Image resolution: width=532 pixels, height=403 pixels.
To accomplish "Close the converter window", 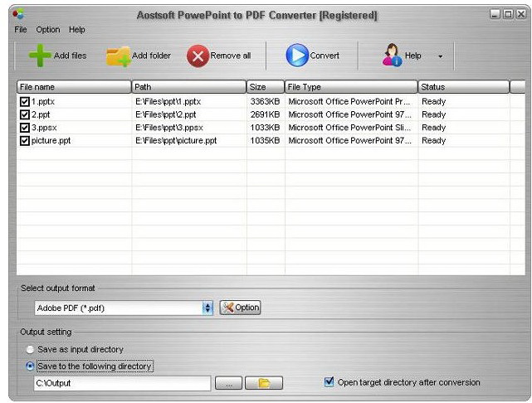I will click(x=521, y=14).
